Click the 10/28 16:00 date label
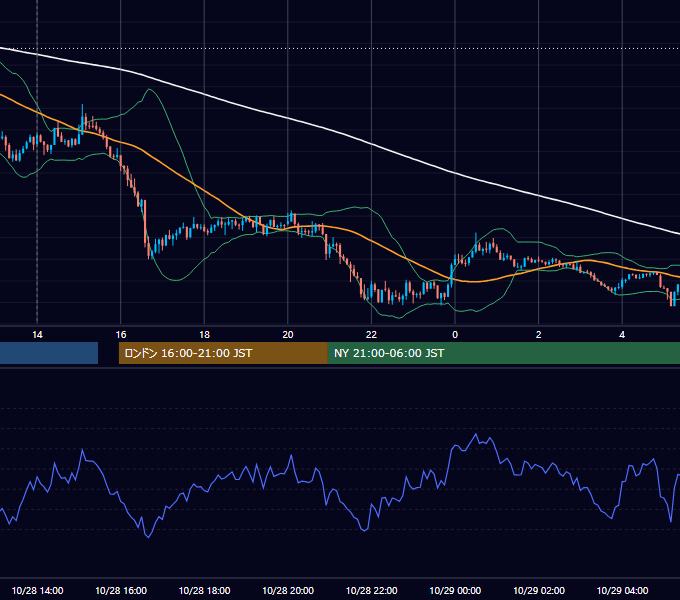 121,590
